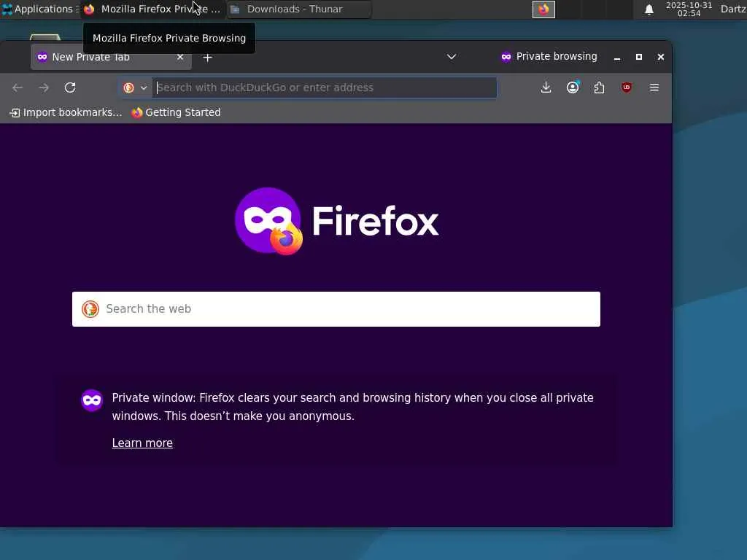Click the date and time clock

689,9
